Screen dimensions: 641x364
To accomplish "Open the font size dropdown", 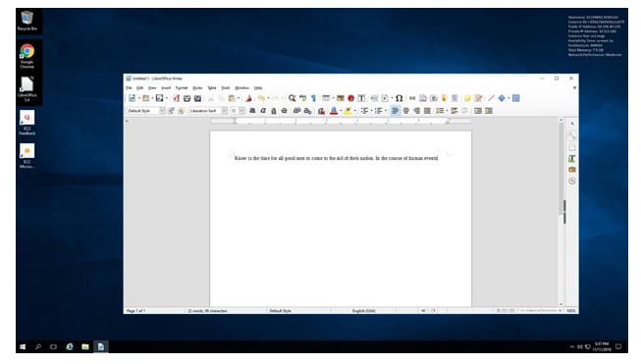I will pyautogui.click(x=241, y=111).
